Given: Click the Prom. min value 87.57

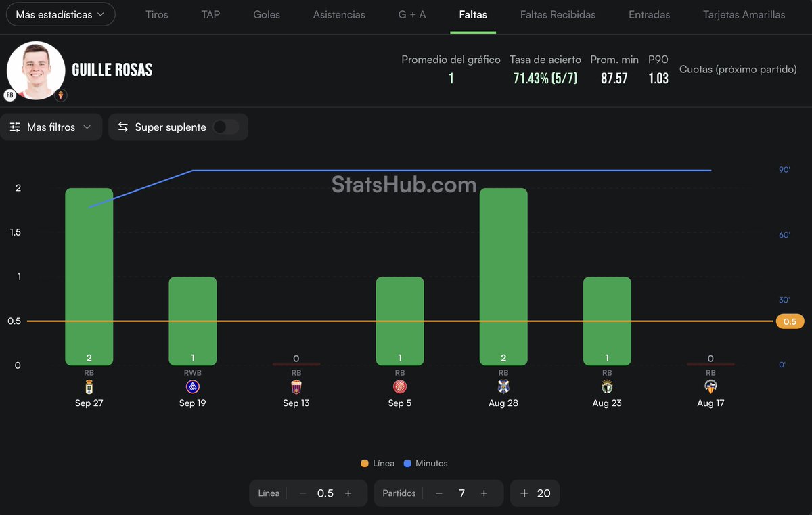Looking at the screenshot, I should tap(614, 79).
